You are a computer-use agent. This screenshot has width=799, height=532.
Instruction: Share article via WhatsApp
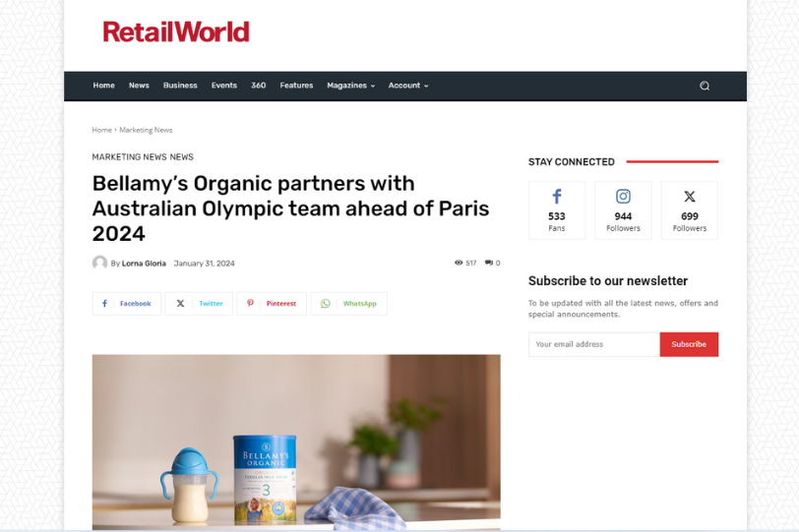point(348,304)
